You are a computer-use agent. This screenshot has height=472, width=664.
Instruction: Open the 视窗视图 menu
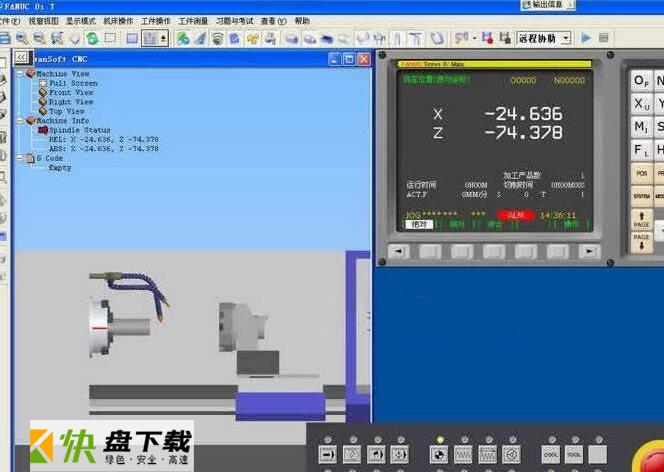pos(43,21)
